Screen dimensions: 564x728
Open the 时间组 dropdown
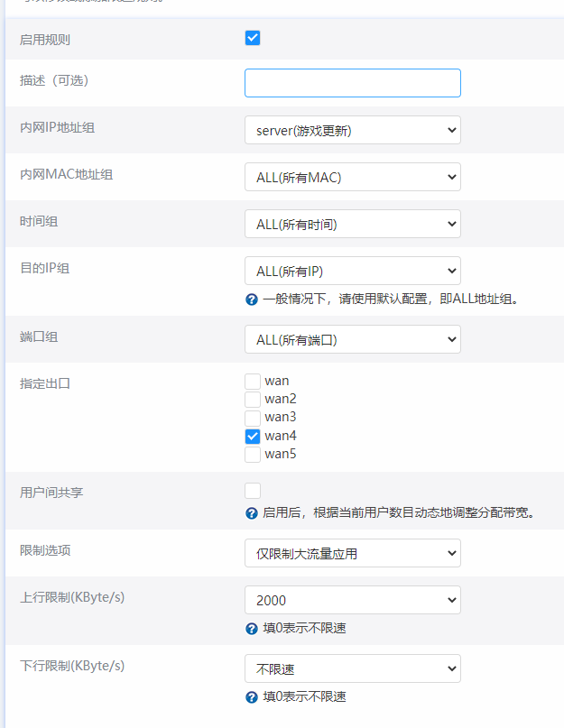tap(352, 224)
